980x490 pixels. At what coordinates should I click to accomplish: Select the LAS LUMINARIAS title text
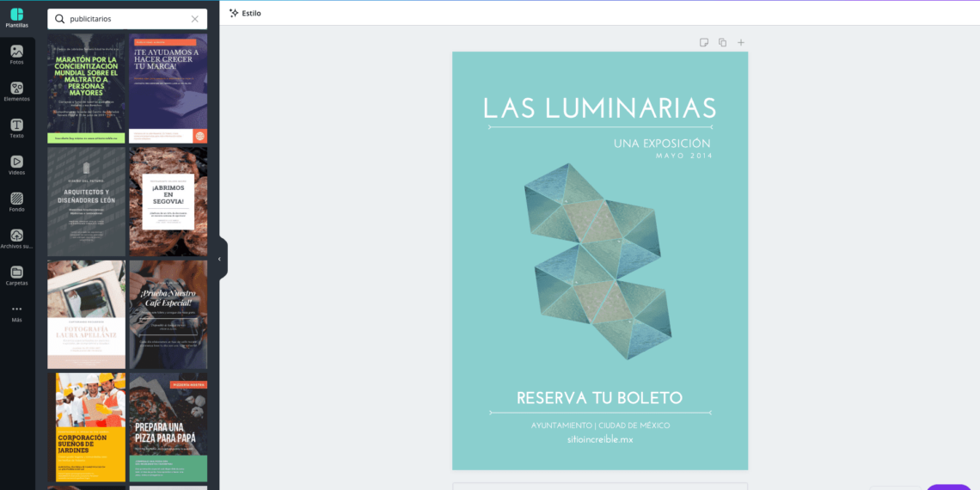(599, 108)
